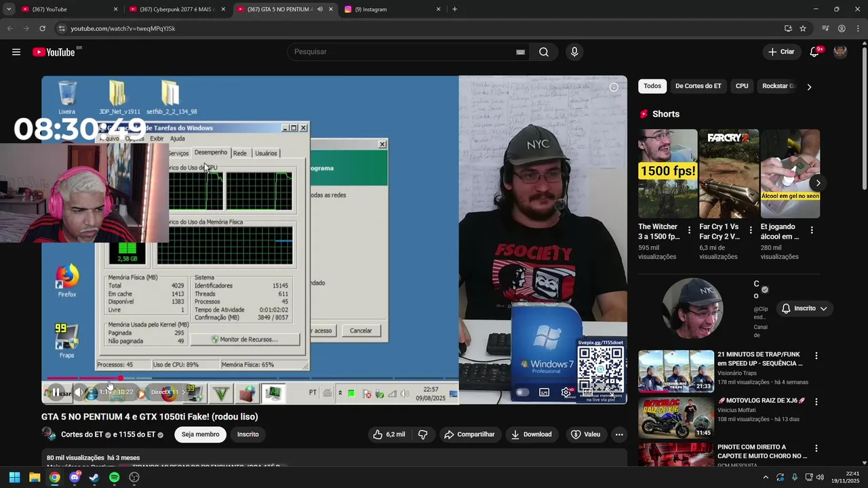
Task: Show more filter chips with the right arrow
Action: [x=809, y=87]
